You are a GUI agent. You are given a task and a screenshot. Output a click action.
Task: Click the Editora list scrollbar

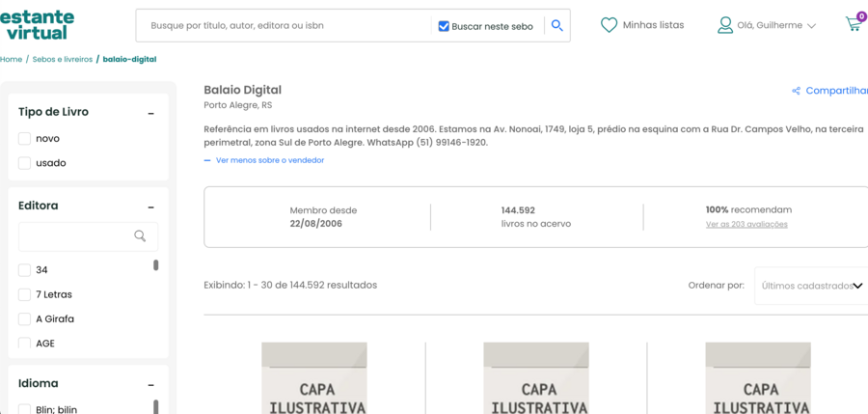coord(156,265)
